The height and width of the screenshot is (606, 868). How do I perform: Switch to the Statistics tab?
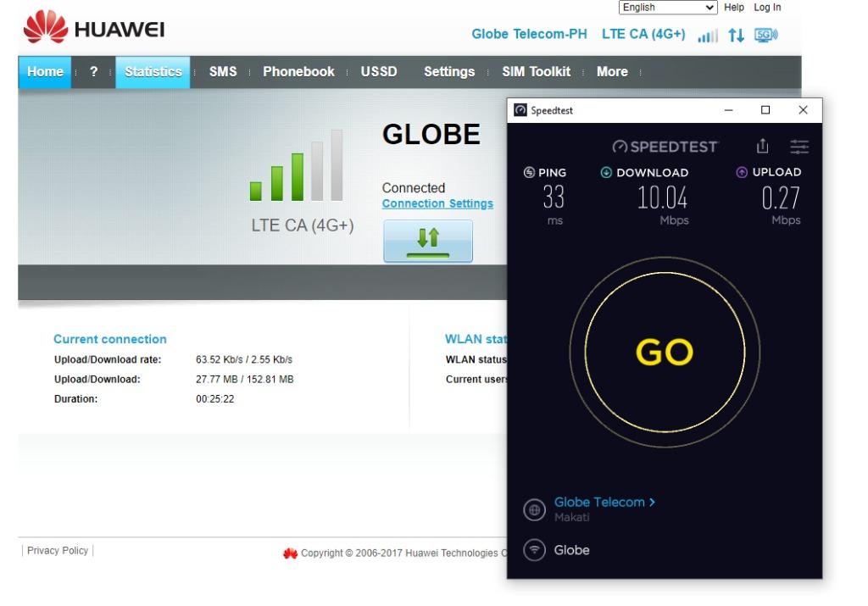153,72
